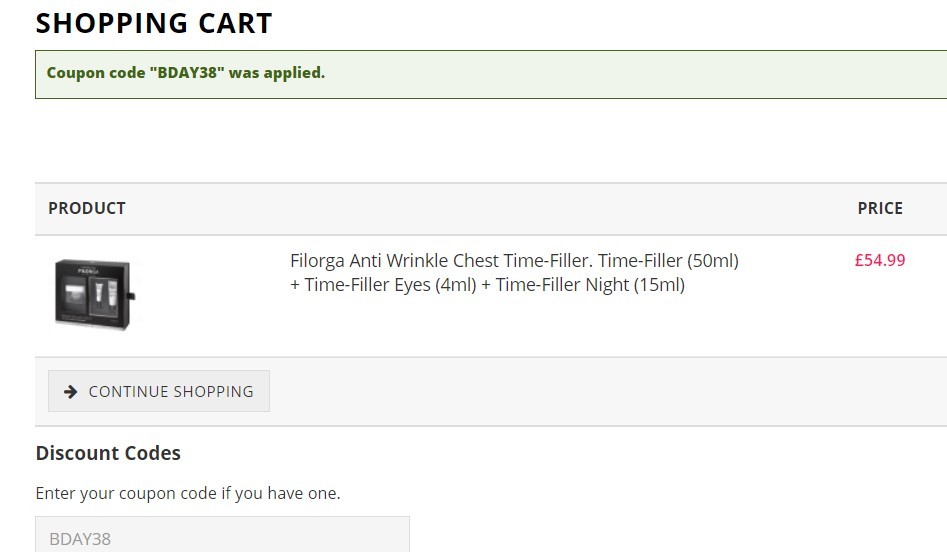This screenshot has width=947, height=552.
Task: Open the Filorga Anti Wrinkle product link
Action: tap(514, 272)
